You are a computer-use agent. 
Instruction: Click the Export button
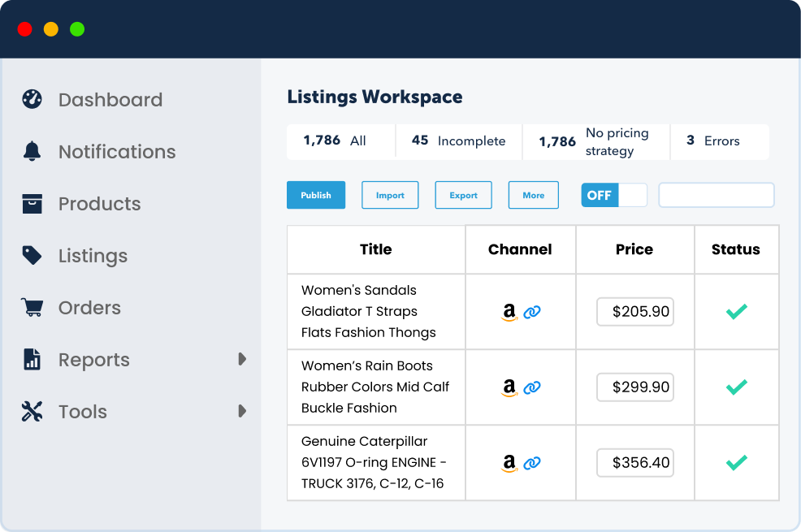(x=463, y=195)
